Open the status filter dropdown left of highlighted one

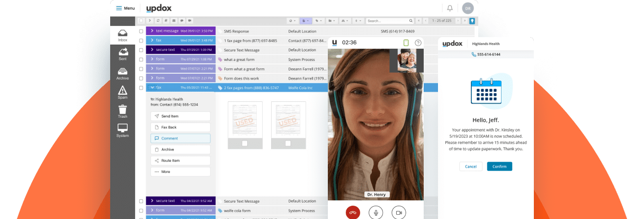(x=293, y=21)
